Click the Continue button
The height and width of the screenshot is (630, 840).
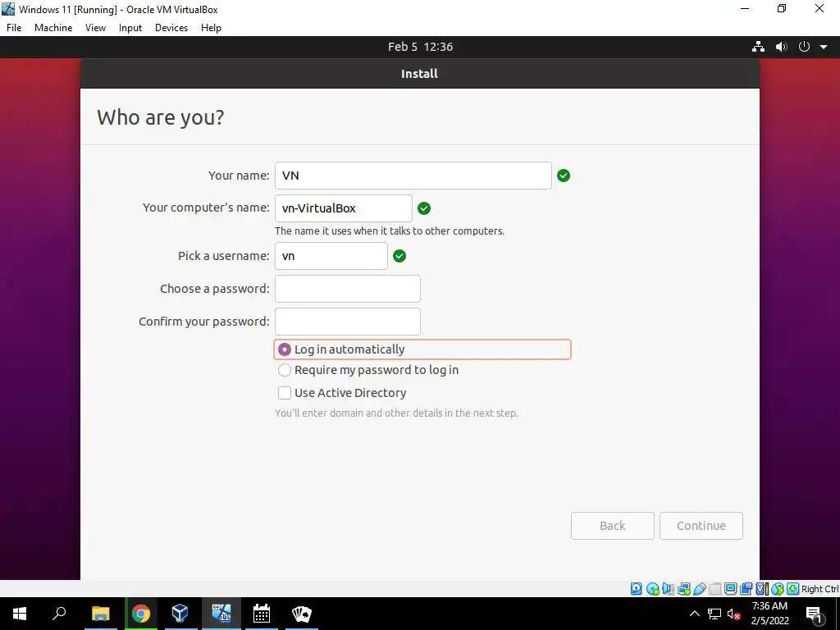[x=701, y=526]
